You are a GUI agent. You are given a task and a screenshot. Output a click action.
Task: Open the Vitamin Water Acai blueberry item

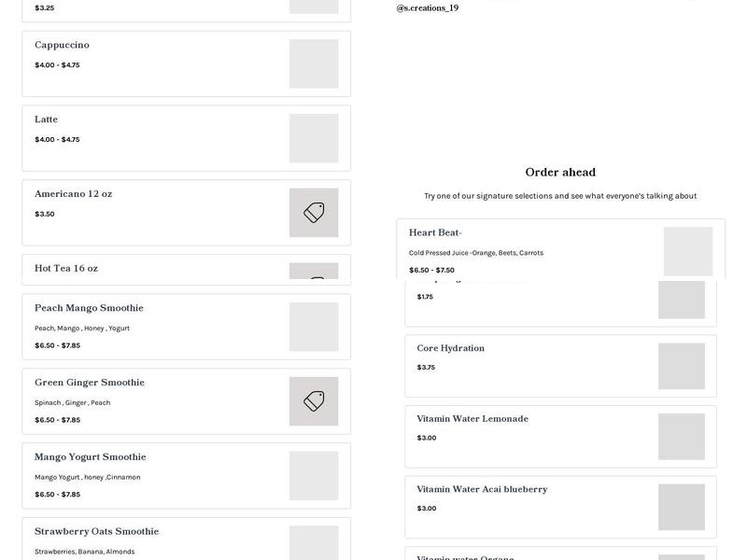(x=482, y=489)
